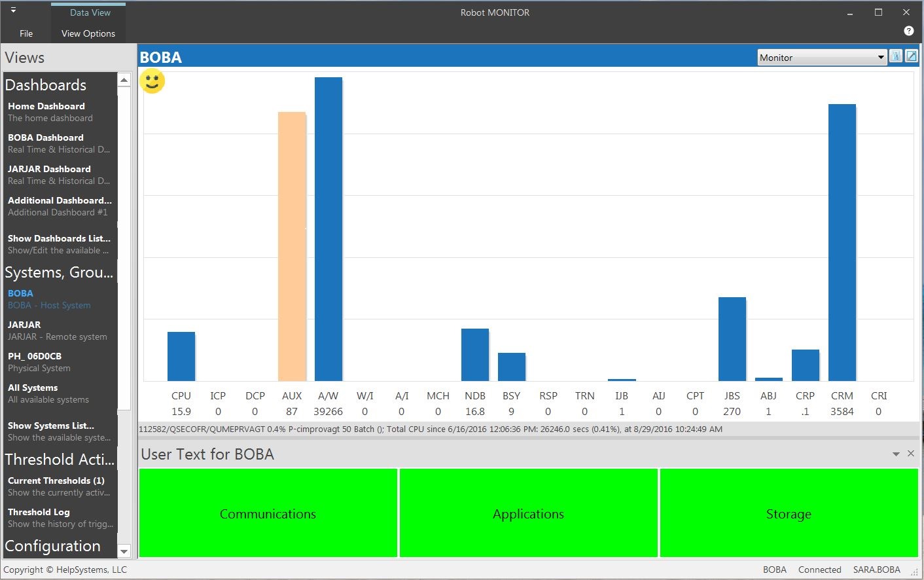Click the yellow smiley face status icon
This screenshot has height=580, width=924.
152,82
